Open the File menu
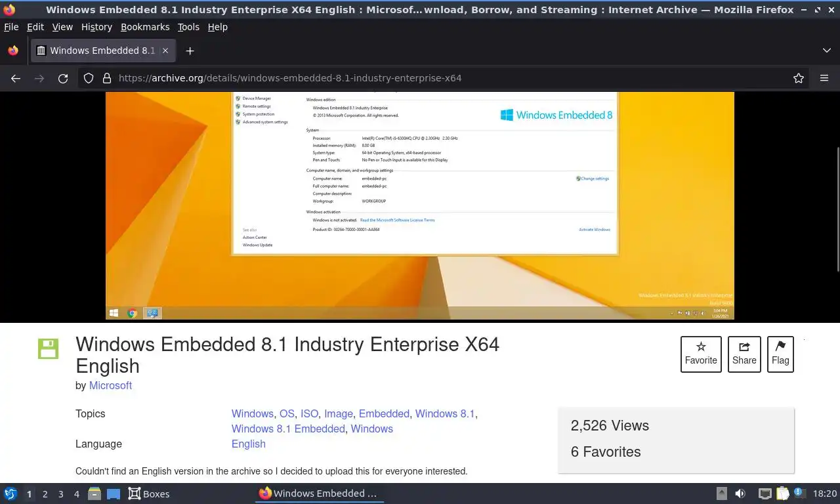Image resolution: width=840 pixels, height=504 pixels. coord(11,27)
